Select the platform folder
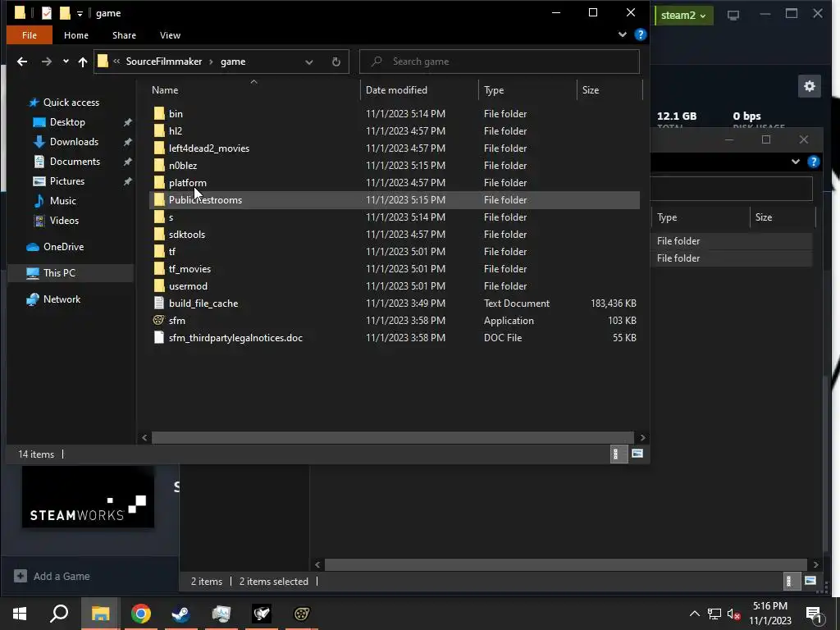The height and width of the screenshot is (630, 840). tap(188, 183)
